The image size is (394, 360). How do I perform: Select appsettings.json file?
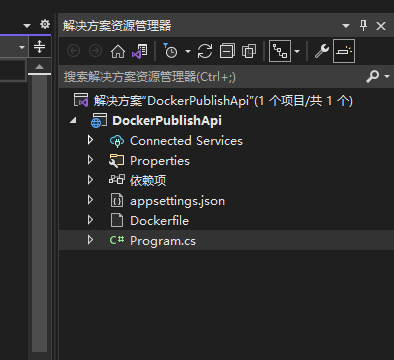[177, 201]
